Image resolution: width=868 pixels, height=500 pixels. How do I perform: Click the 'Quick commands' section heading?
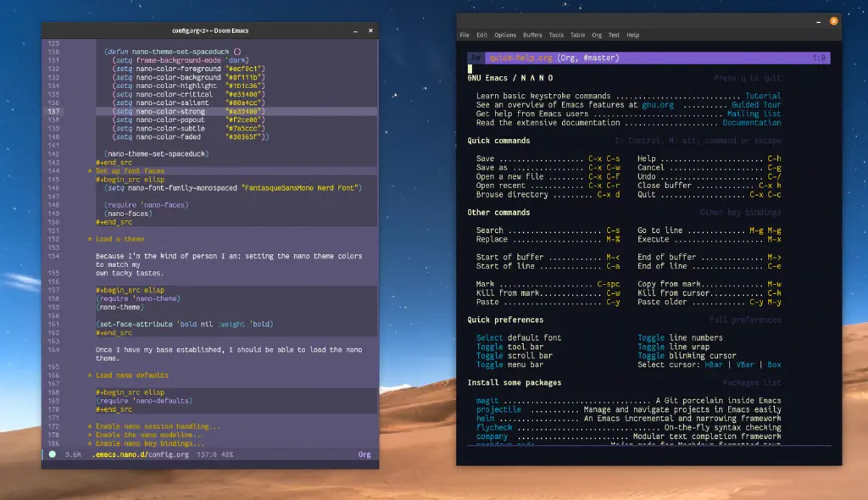(498, 141)
